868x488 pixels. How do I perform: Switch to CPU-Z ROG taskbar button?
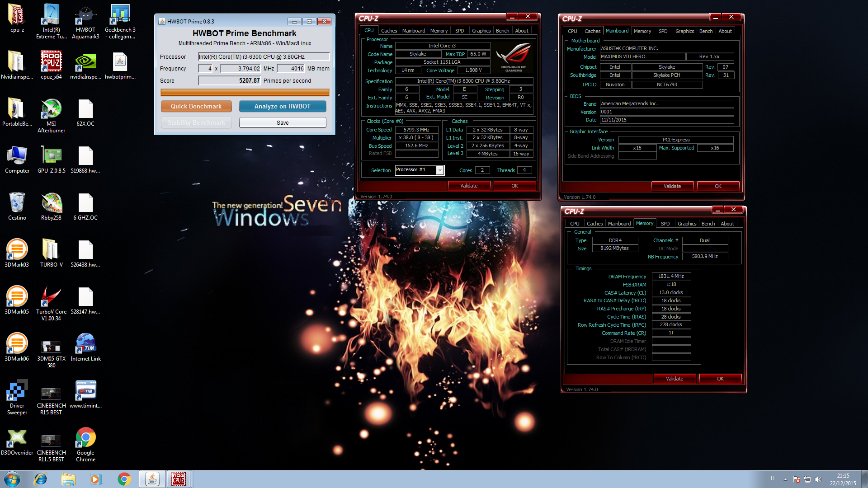pyautogui.click(x=179, y=479)
